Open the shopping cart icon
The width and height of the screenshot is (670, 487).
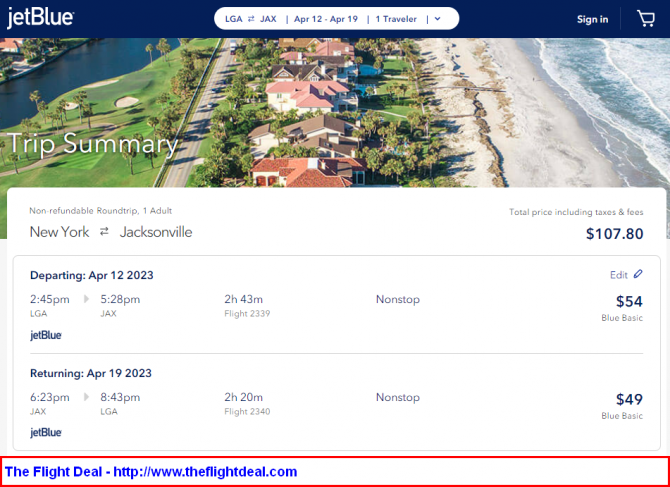(645, 19)
